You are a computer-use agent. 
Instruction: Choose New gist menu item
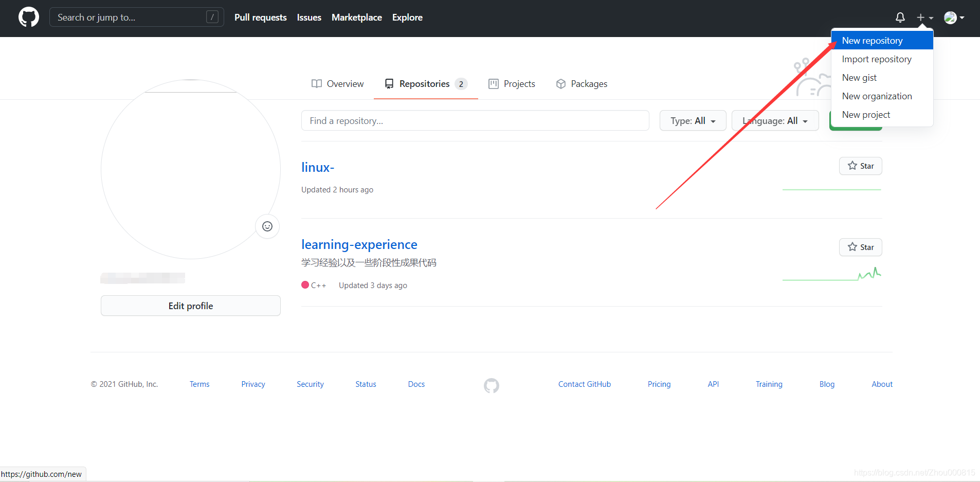point(882,78)
